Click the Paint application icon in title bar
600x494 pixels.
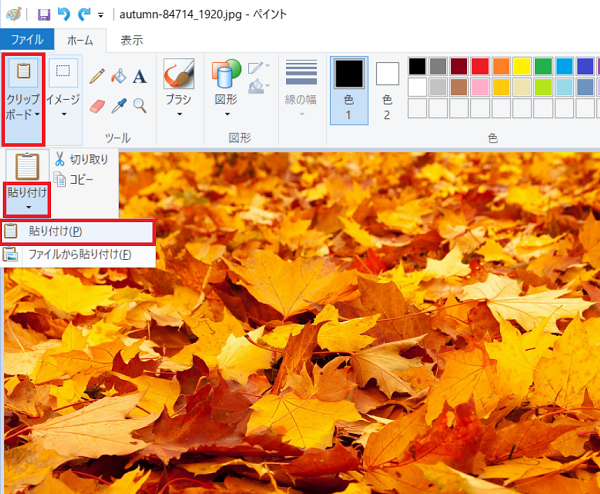point(14,15)
